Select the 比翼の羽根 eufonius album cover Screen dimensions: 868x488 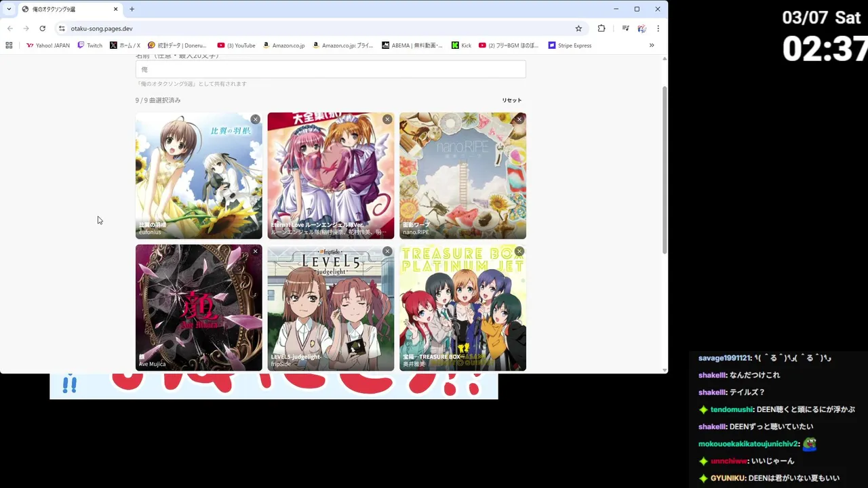[x=199, y=176]
